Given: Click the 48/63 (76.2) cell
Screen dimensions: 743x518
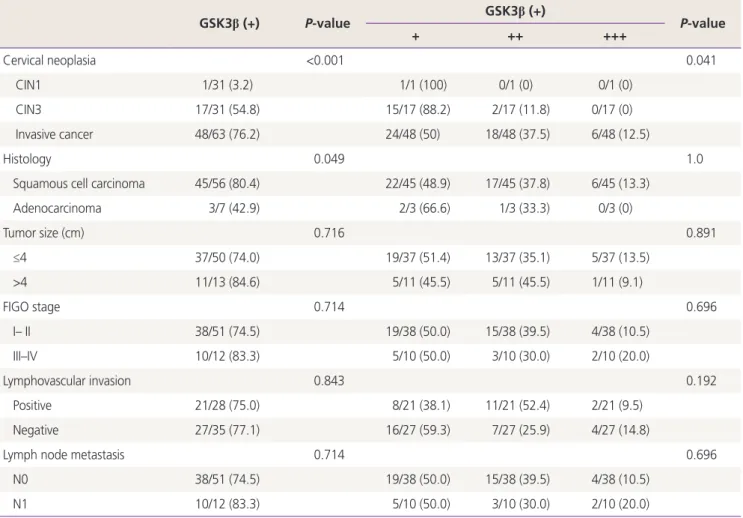Looking at the screenshot, I should 227,135.
